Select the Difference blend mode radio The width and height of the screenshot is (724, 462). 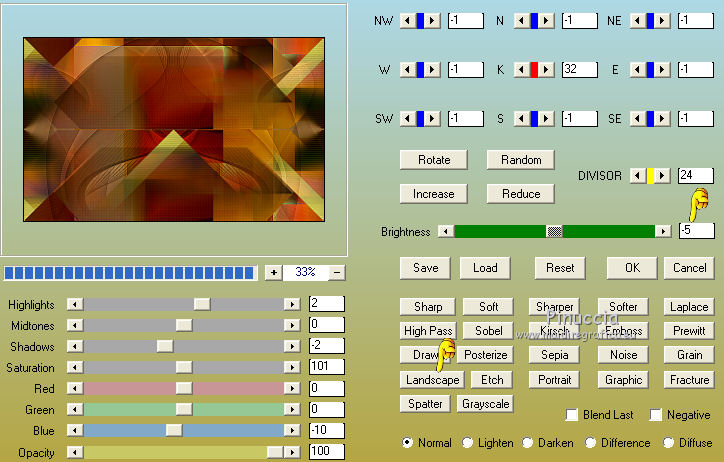[590, 443]
